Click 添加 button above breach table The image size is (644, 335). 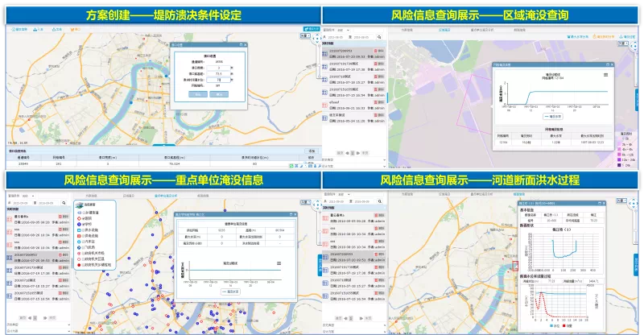[312, 151]
